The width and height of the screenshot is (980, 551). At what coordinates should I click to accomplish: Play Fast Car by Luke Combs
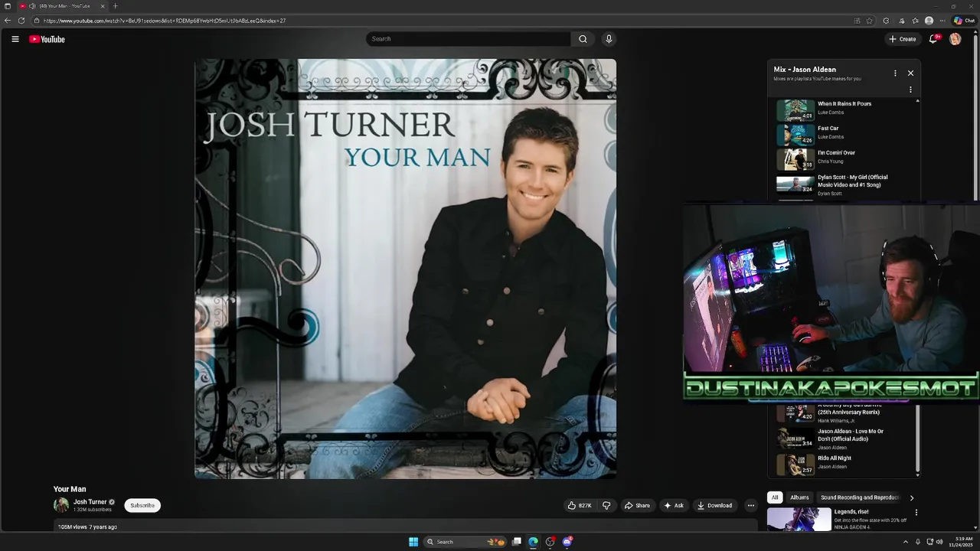(828, 129)
